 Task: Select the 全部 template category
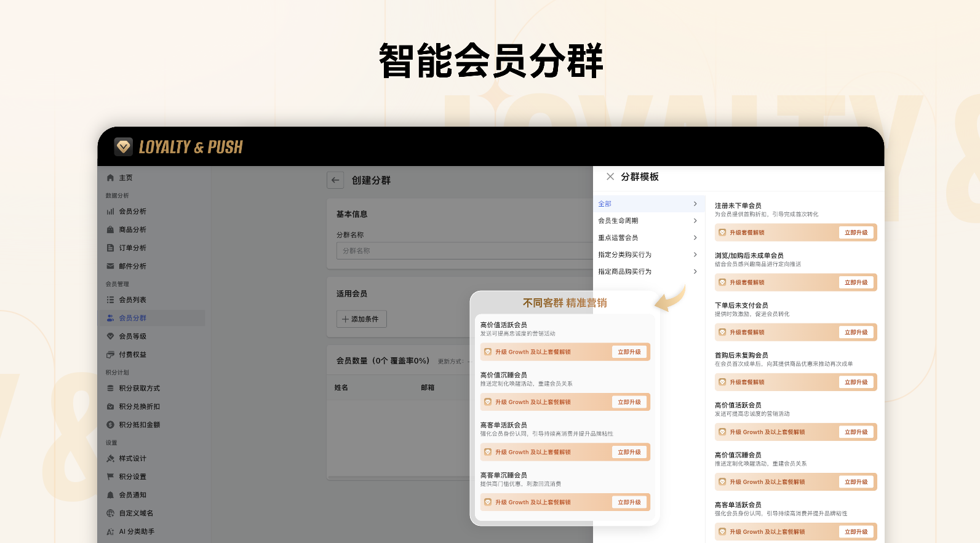pyautogui.click(x=647, y=204)
